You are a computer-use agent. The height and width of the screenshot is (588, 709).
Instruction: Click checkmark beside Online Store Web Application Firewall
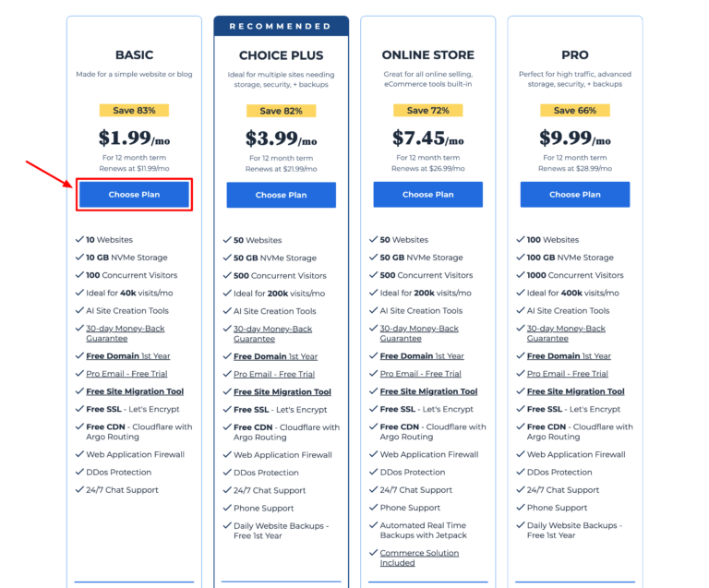coord(373,454)
